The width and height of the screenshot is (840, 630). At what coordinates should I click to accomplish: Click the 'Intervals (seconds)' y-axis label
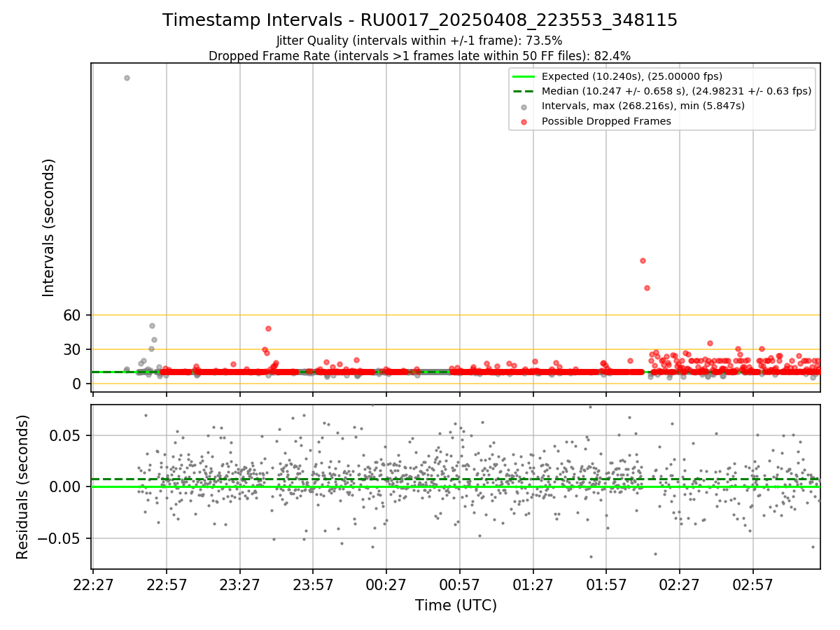tap(48, 227)
